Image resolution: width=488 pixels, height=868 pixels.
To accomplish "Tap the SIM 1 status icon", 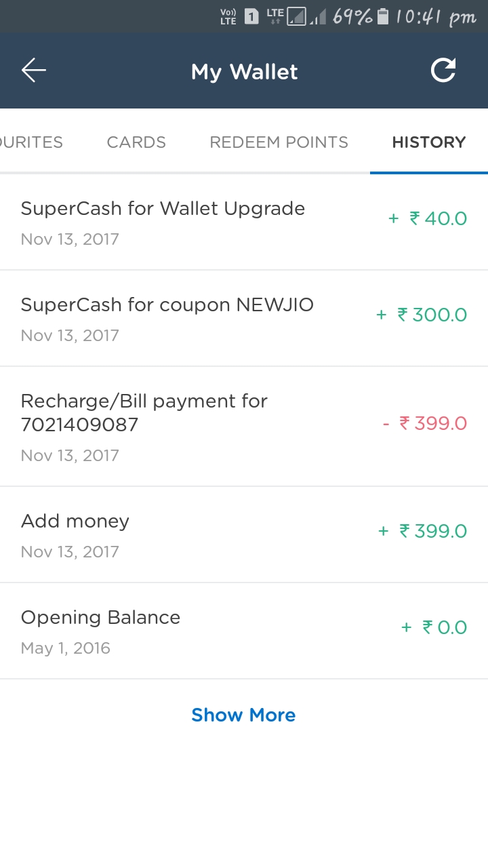I will click(x=251, y=16).
